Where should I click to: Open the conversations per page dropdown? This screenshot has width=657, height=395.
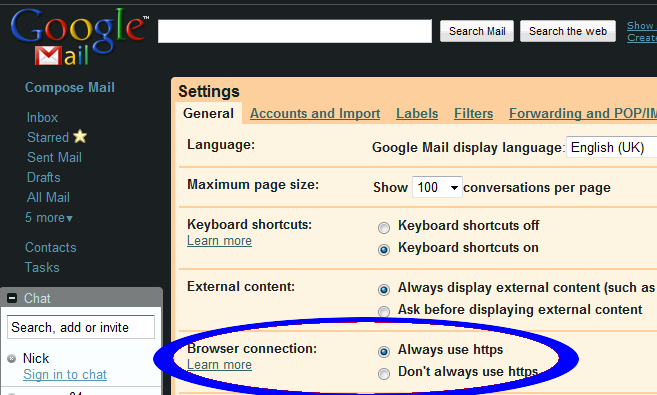[x=437, y=187]
